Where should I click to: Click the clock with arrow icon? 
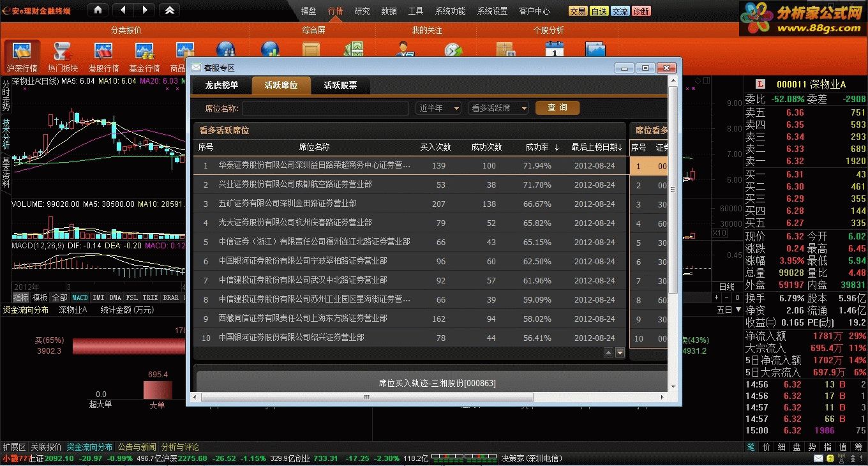[x=453, y=50]
